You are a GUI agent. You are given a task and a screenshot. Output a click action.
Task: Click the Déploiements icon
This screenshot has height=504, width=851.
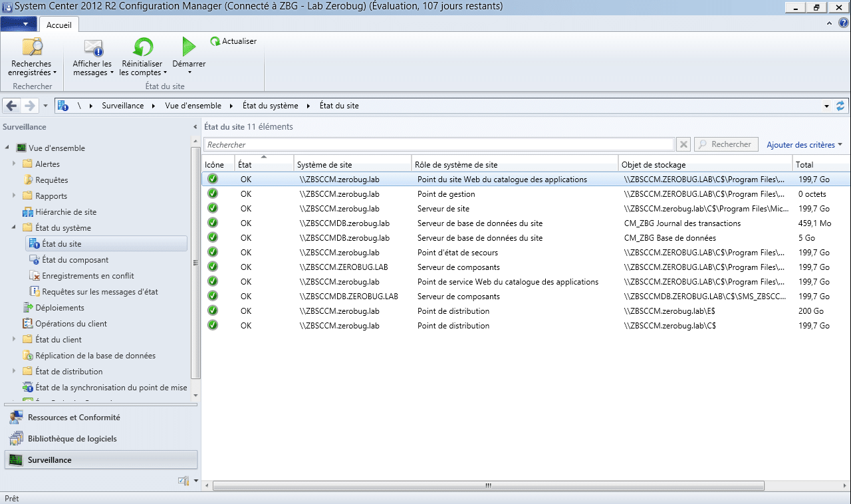coord(28,308)
